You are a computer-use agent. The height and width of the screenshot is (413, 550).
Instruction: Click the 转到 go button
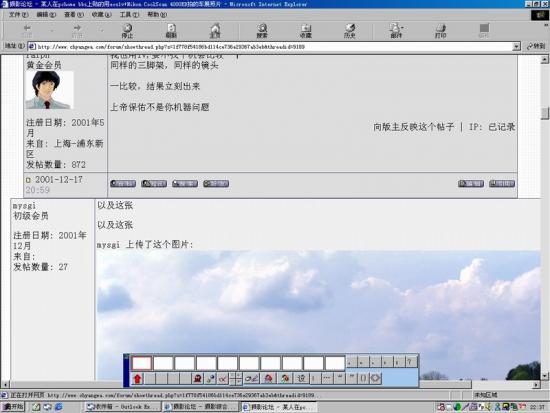tap(536, 46)
